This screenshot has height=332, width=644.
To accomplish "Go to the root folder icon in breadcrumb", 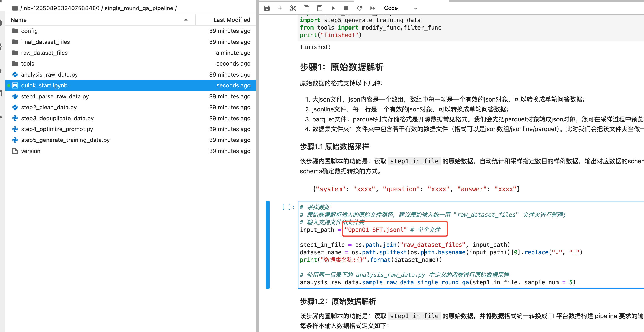I will click(x=15, y=8).
